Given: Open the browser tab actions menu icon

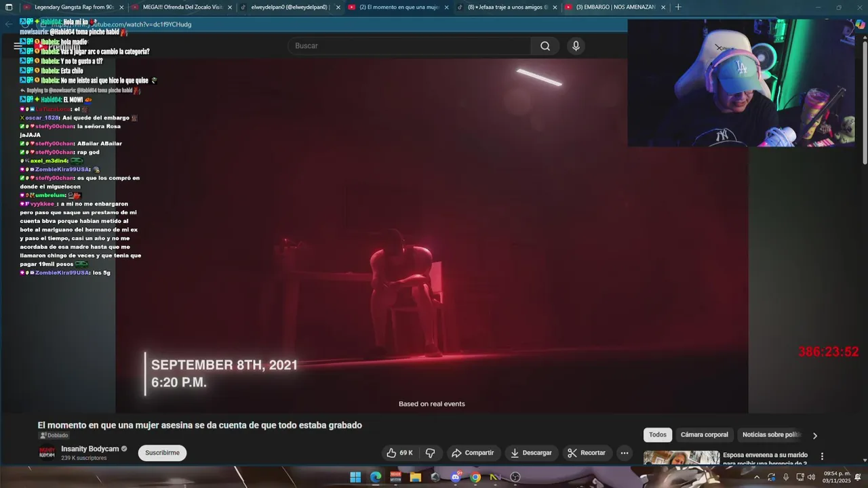Looking at the screenshot, I should tap(9, 7).
